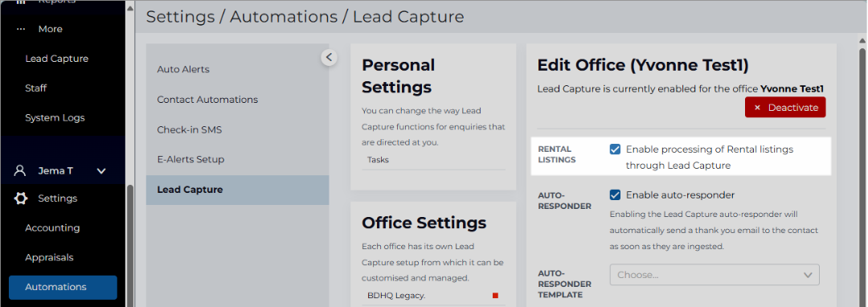The height and width of the screenshot is (307, 868).
Task: Expand the Jema T user menu chevron
Action: click(101, 171)
